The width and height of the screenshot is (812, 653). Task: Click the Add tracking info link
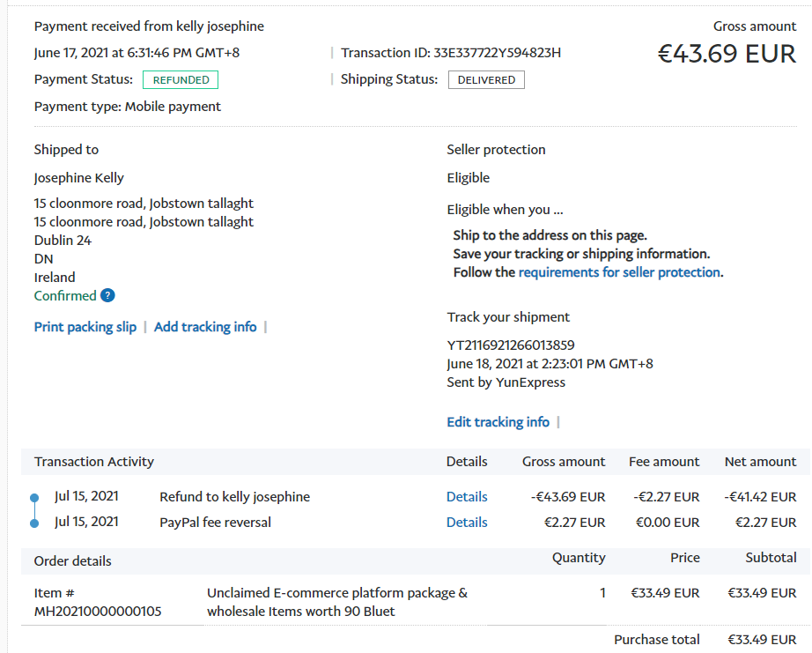(205, 327)
